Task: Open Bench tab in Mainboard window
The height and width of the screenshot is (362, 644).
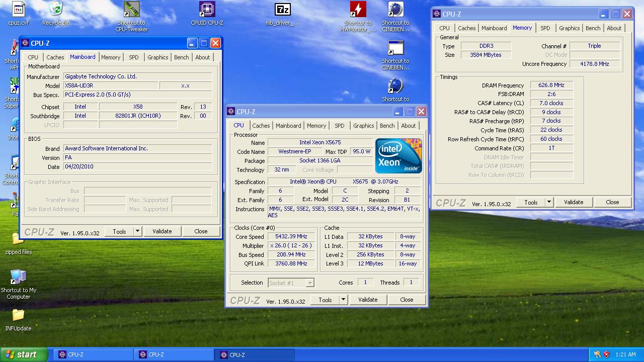Action: point(182,57)
